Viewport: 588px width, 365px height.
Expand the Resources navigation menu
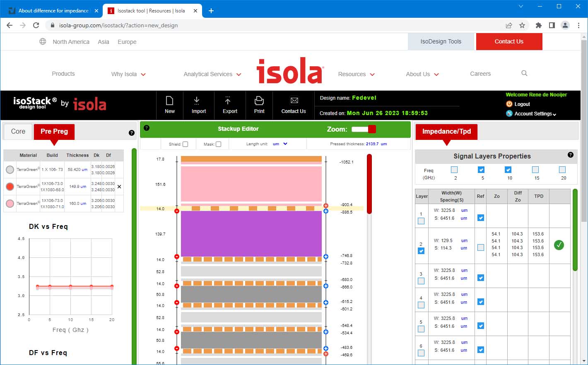[356, 74]
